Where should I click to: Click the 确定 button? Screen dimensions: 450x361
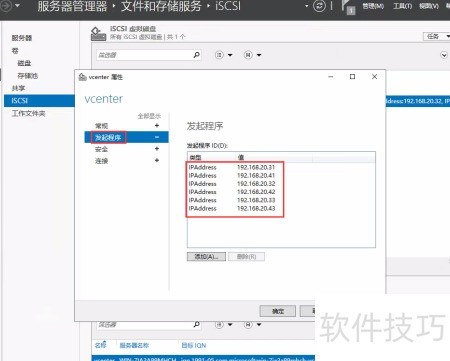(x=278, y=311)
